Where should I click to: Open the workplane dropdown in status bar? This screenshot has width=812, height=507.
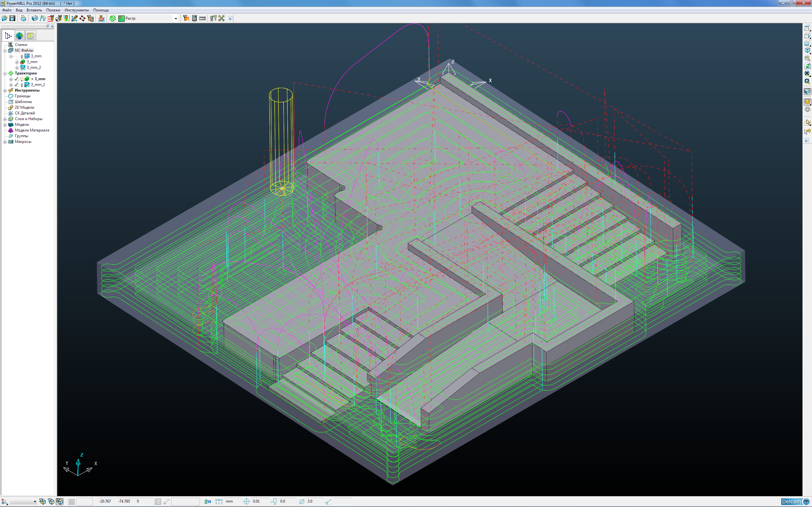[35, 502]
